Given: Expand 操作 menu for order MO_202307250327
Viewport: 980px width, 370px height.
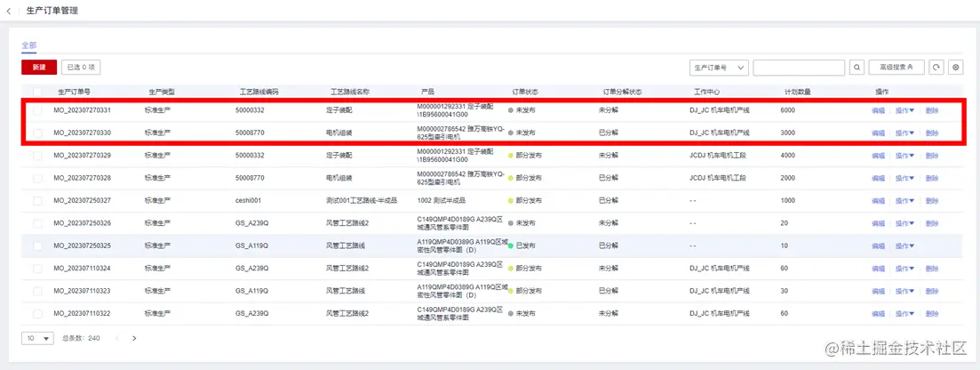Looking at the screenshot, I should click(x=904, y=200).
